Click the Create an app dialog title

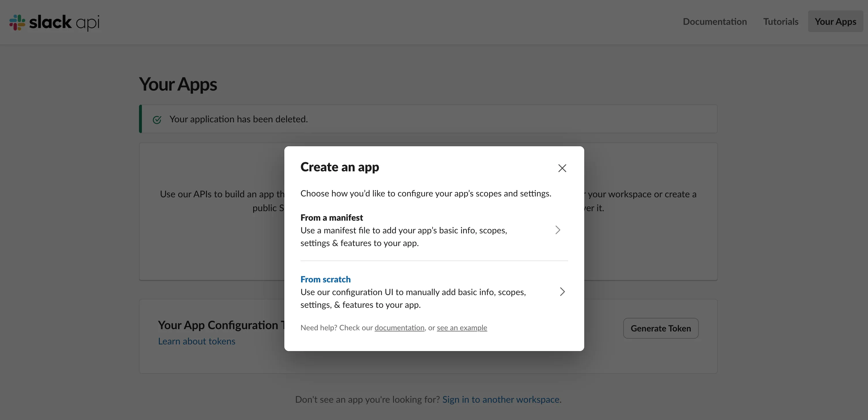click(x=340, y=167)
